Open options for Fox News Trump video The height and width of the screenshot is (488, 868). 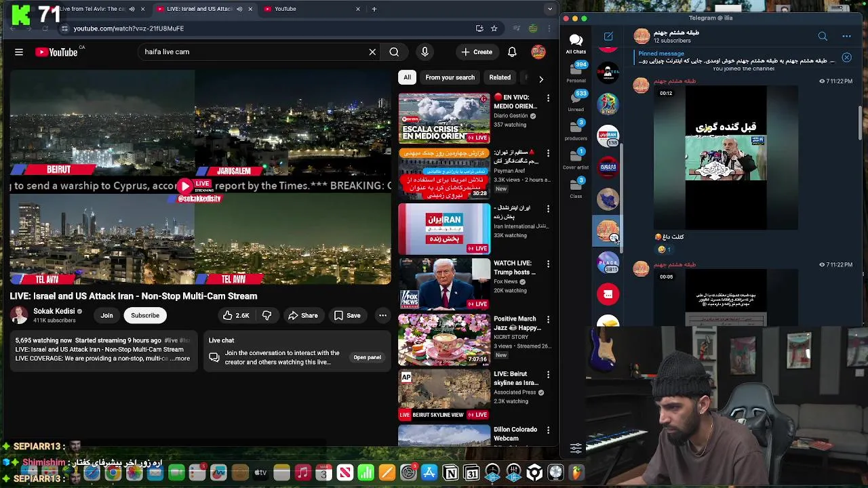tap(548, 264)
